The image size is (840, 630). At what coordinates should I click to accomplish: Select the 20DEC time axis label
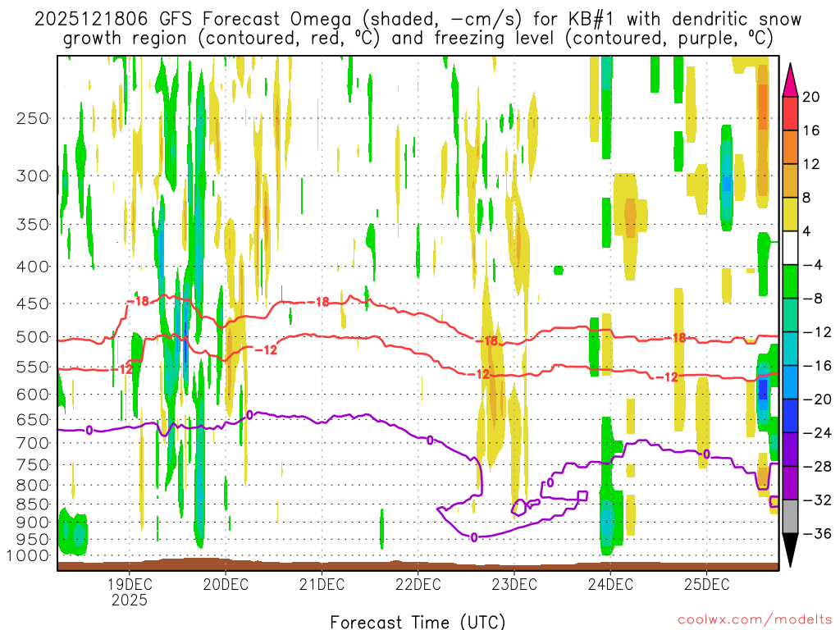pyautogui.click(x=226, y=584)
